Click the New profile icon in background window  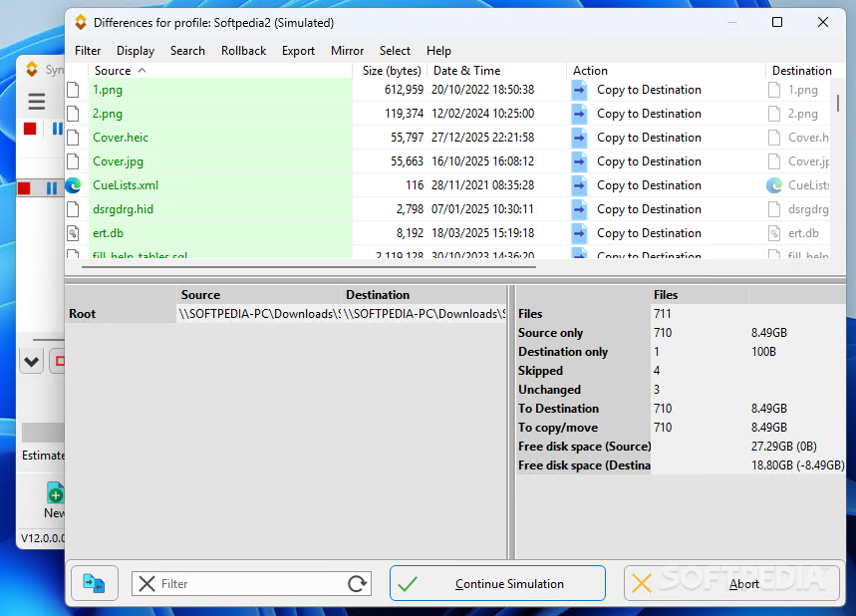tap(55, 492)
